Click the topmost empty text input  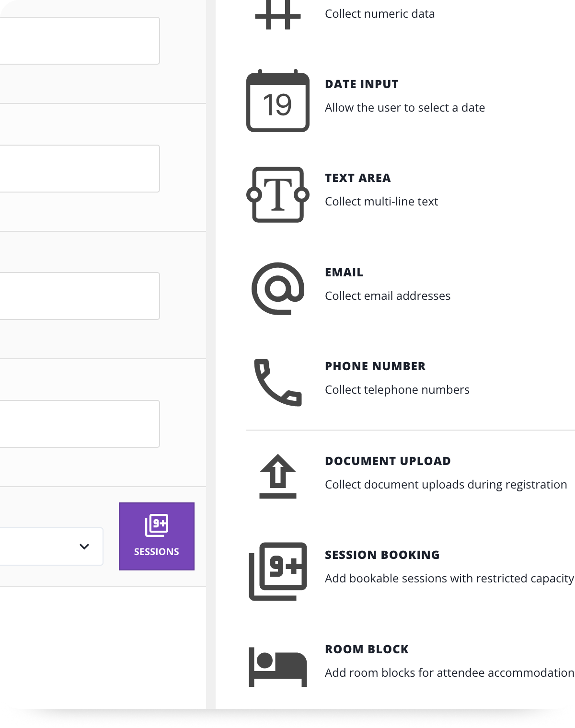[x=79, y=41]
